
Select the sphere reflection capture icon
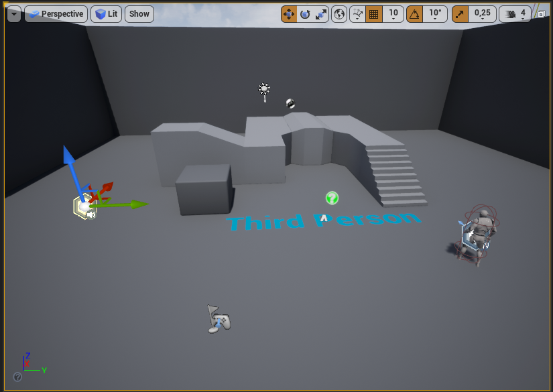pos(290,103)
